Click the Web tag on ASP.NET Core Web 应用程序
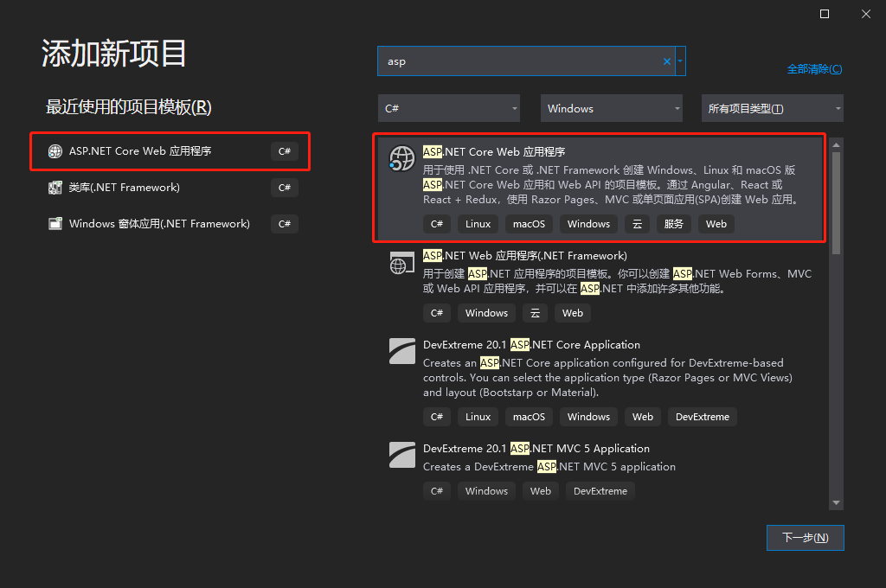 (716, 224)
